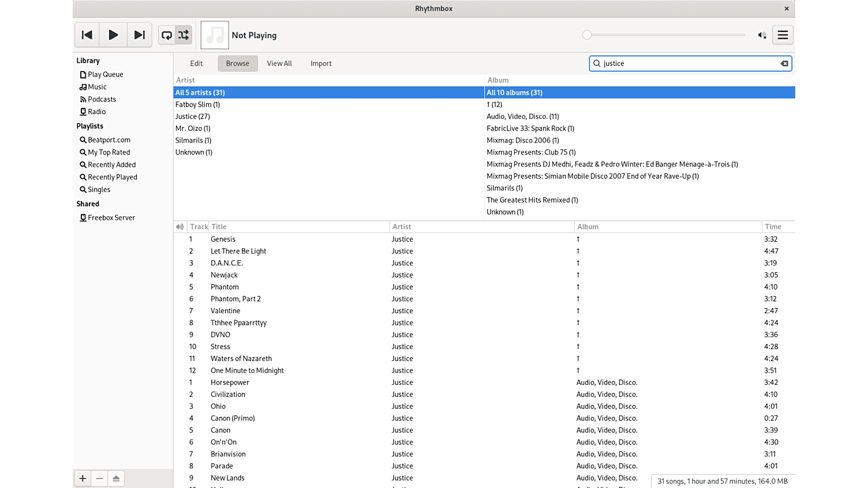Toggle repeat mode
This screenshot has height=488, width=868.
(x=167, y=35)
